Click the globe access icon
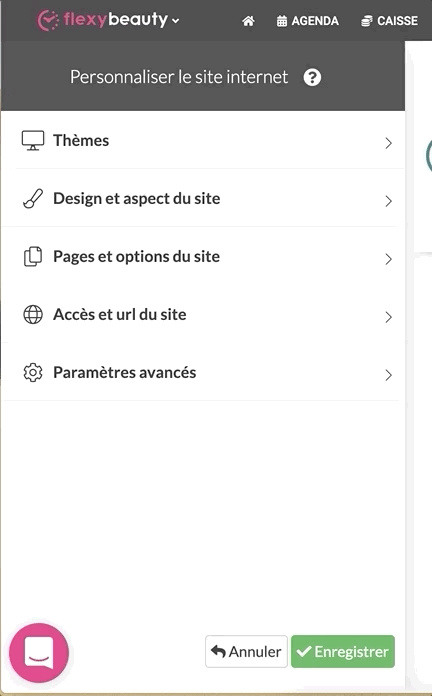432x696 pixels. coord(33,315)
